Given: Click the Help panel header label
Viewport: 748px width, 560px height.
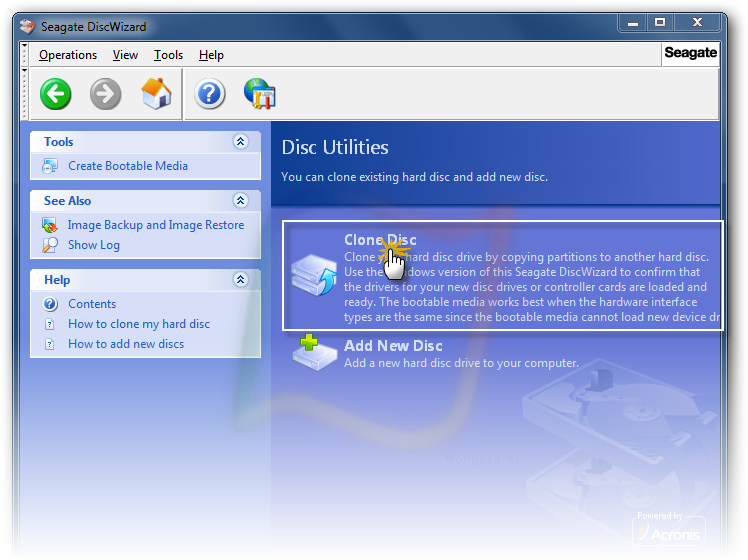Looking at the screenshot, I should 57,280.
